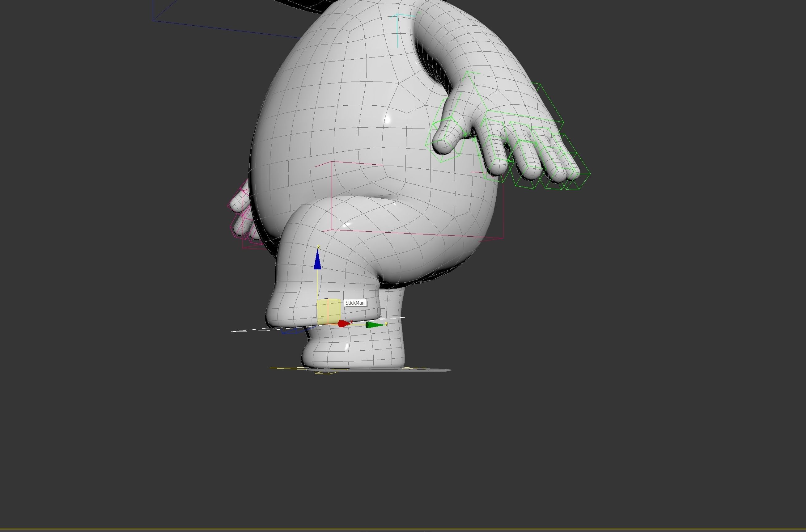Select the green thumb bone box

[445, 139]
